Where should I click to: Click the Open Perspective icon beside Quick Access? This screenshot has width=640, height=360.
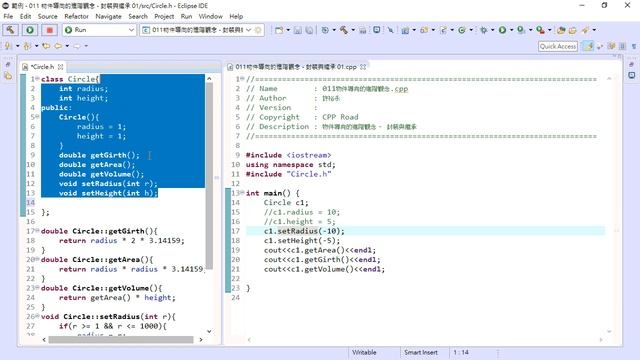(x=588, y=46)
